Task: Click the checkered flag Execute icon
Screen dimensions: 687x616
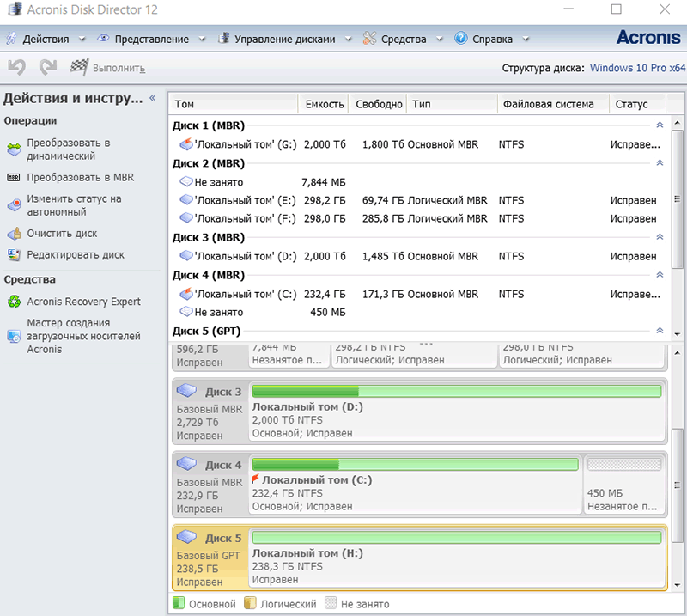Action: pyautogui.click(x=79, y=67)
